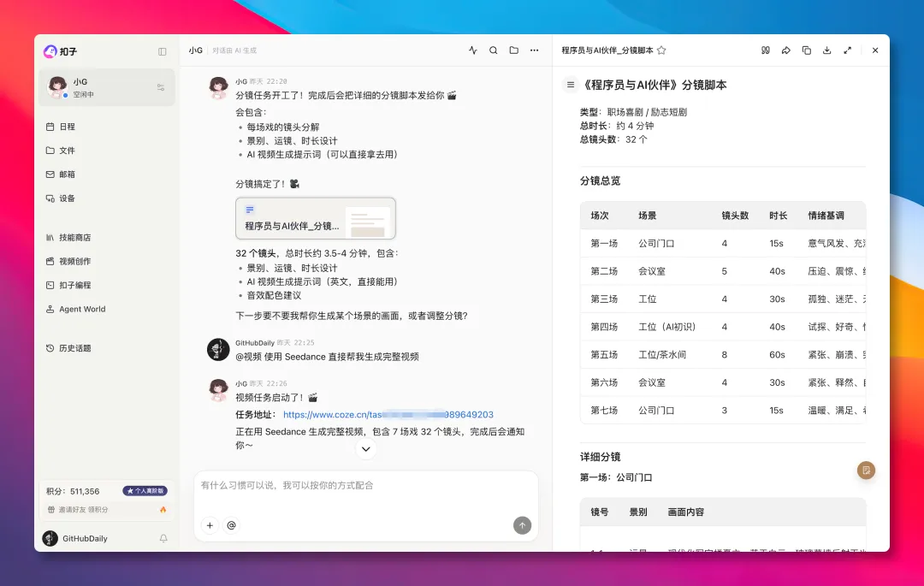Share the document via the share icon
Screen dimensions: 924x586
click(785, 50)
